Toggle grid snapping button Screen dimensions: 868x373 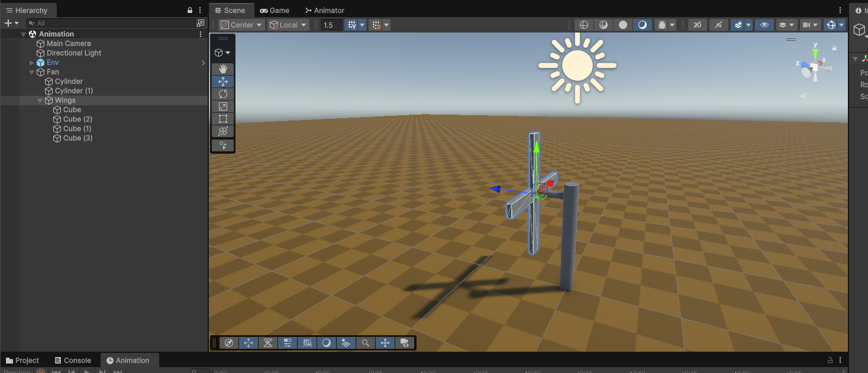351,25
